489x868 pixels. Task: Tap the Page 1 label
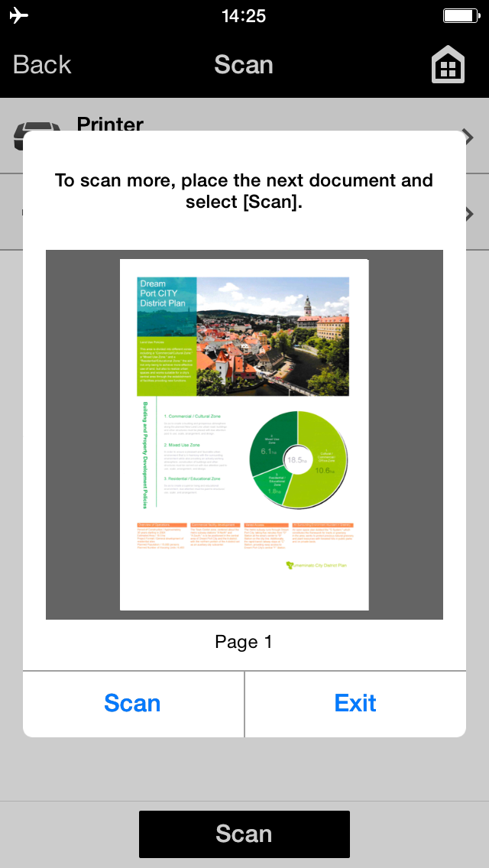244,642
